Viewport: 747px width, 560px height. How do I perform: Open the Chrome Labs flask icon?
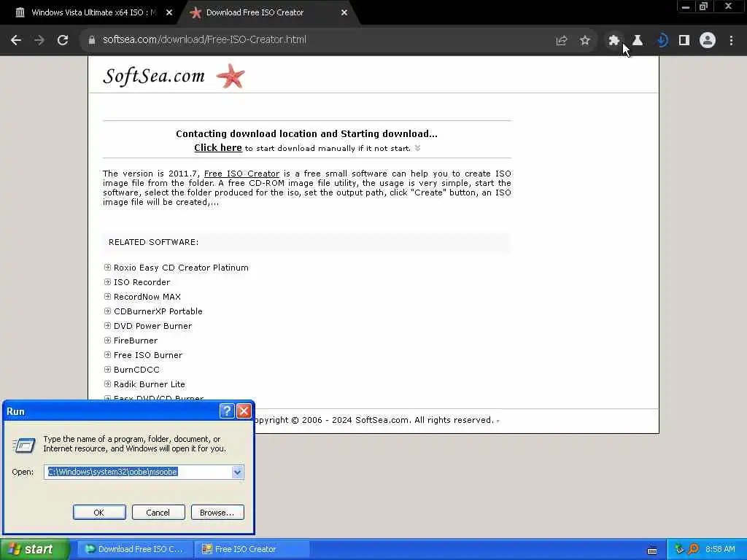tap(638, 41)
